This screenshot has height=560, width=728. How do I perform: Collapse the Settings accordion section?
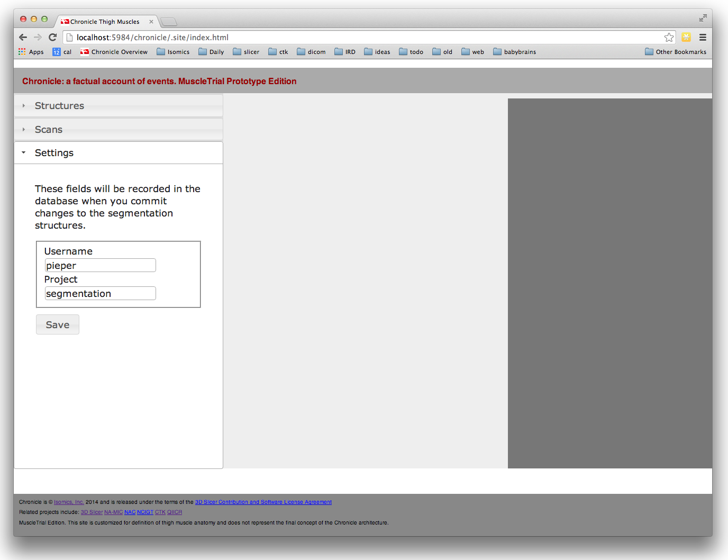[x=54, y=153]
